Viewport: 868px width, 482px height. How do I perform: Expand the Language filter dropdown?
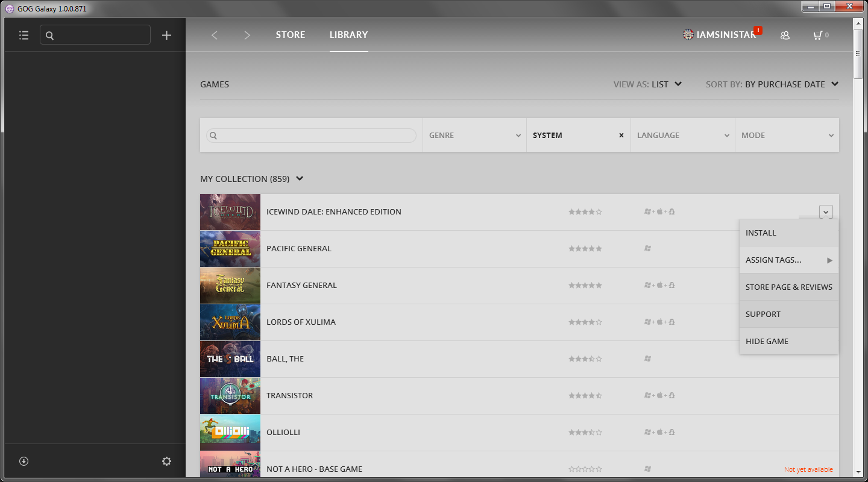[x=683, y=136]
